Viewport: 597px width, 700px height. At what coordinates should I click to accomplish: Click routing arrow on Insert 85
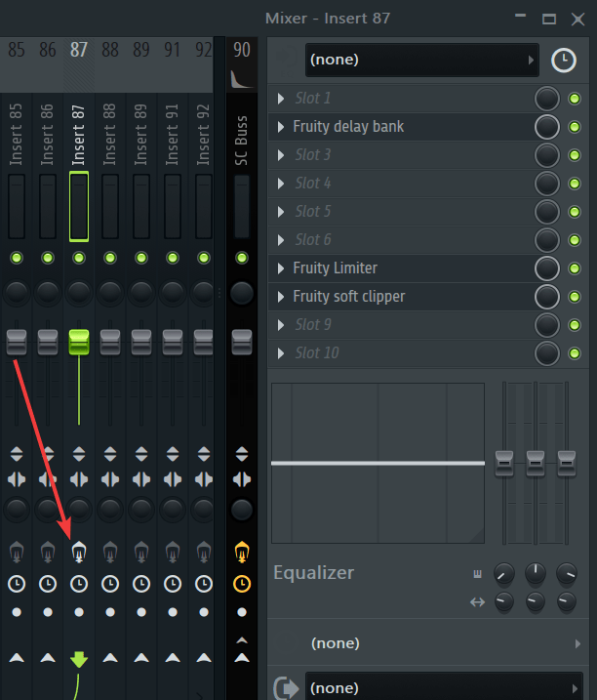click(x=17, y=658)
